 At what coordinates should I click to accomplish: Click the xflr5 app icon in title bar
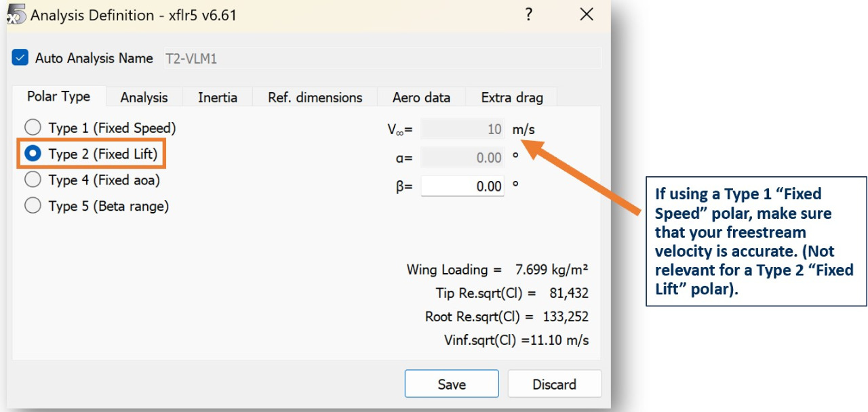click(16, 14)
